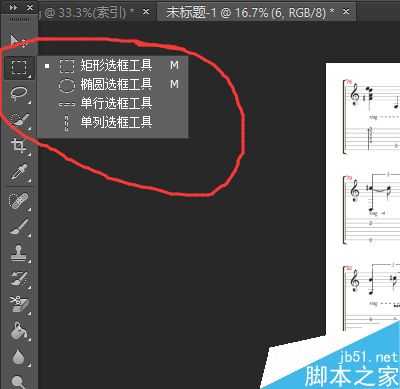Select the Move tool
Image resolution: width=400 pixels, height=389 pixels.
(x=18, y=42)
